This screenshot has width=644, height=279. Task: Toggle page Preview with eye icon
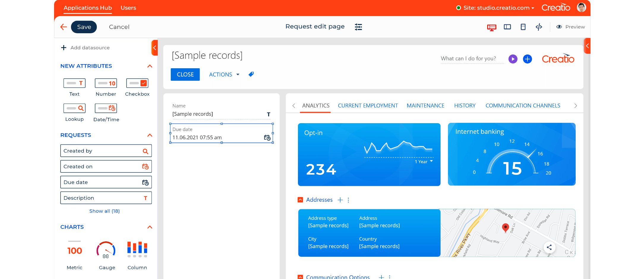click(570, 27)
